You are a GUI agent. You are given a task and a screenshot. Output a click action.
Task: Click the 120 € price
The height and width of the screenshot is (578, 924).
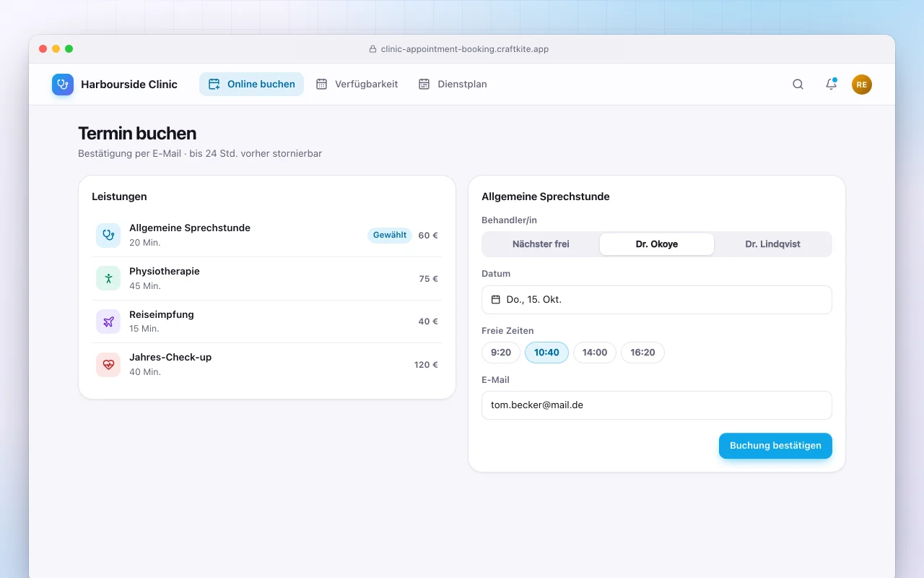pyautogui.click(x=426, y=365)
